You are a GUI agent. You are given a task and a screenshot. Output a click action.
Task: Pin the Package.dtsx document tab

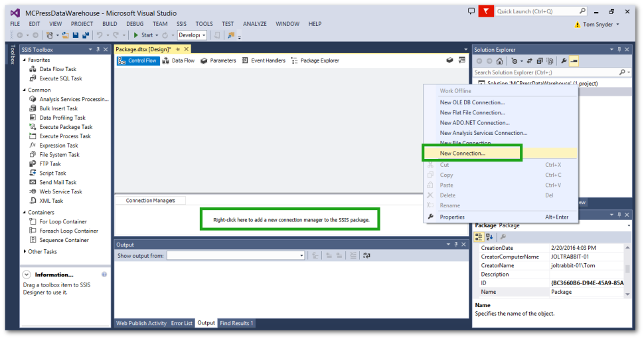point(178,49)
